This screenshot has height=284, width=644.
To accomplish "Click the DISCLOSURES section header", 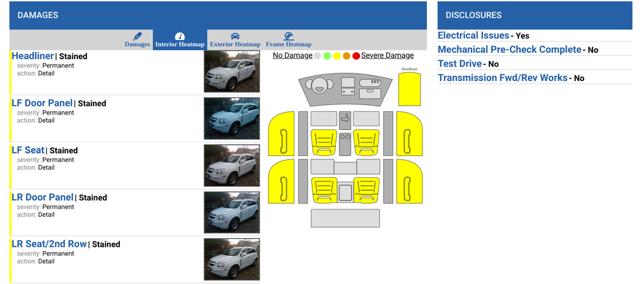I will point(535,15).
